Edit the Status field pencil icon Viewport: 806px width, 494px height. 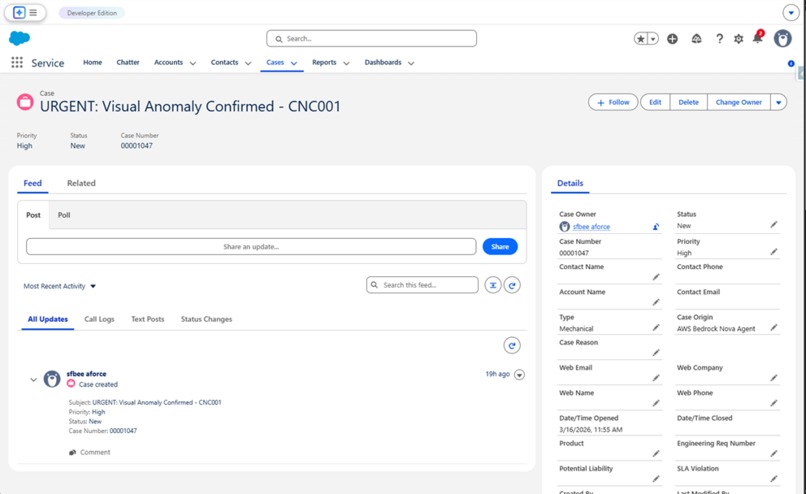point(774,225)
